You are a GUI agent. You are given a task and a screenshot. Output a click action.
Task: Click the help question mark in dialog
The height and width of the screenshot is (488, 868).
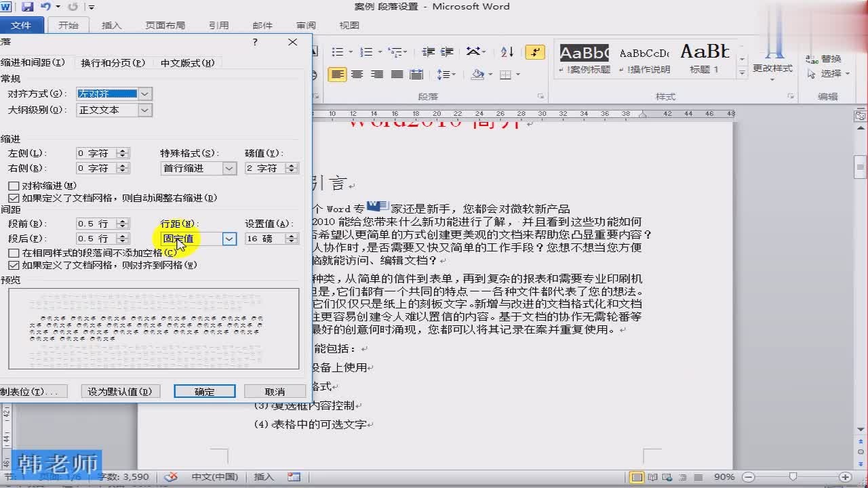tap(255, 42)
